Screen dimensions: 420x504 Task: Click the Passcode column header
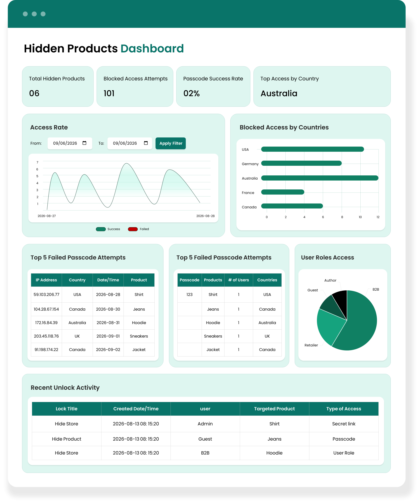tap(189, 280)
